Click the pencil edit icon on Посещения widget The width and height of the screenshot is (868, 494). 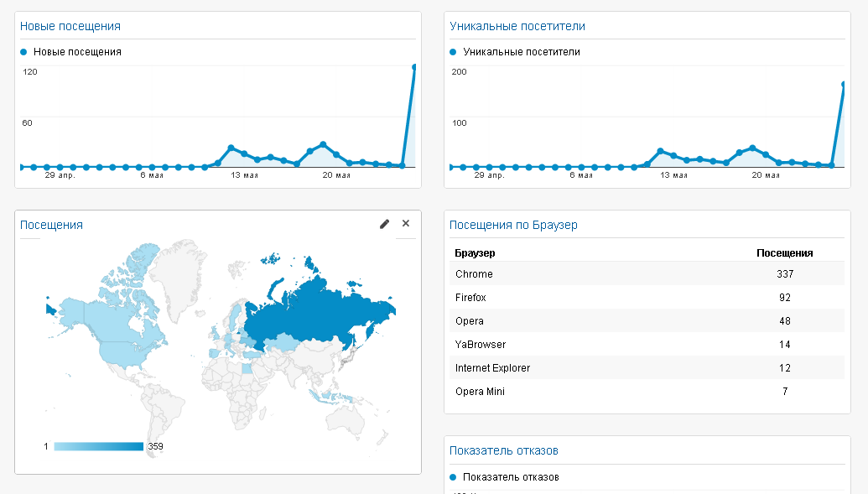coord(384,224)
